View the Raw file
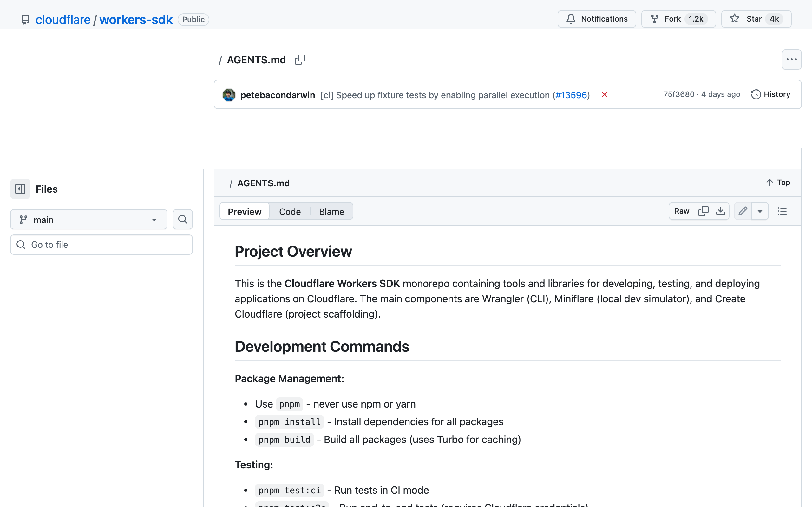The image size is (812, 507). [x=681, y=211]
